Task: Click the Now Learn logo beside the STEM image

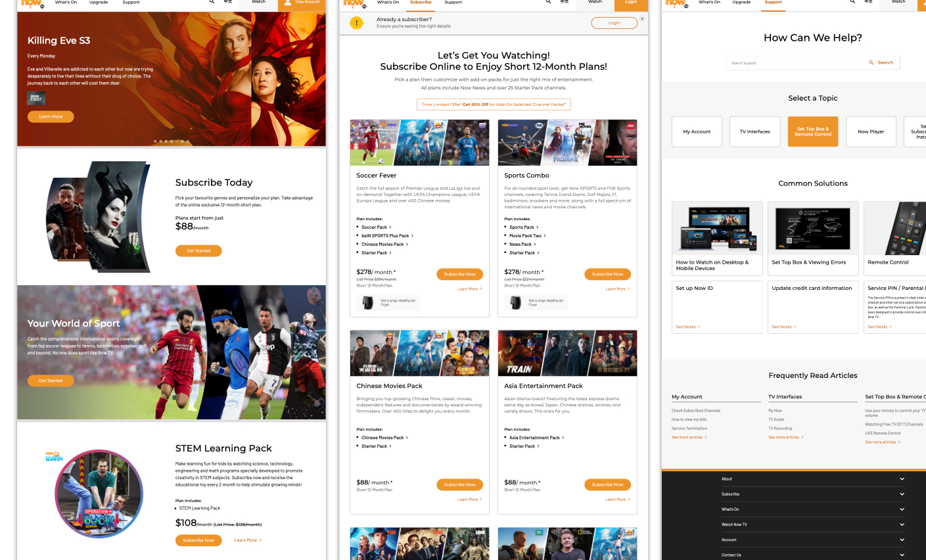Action: click(x=54, y=456)
